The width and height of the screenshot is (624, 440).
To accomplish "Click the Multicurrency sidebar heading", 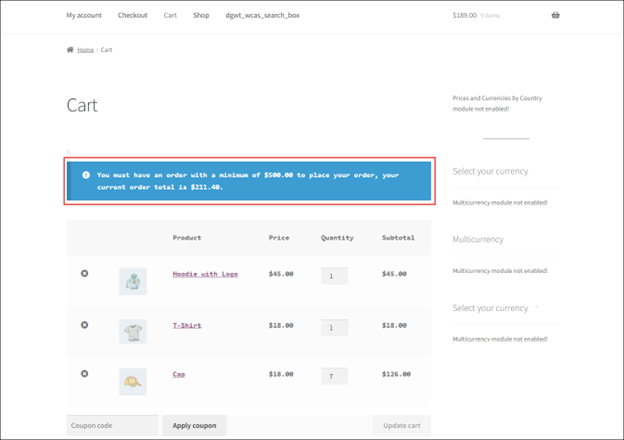I will [x=478, y=239].
